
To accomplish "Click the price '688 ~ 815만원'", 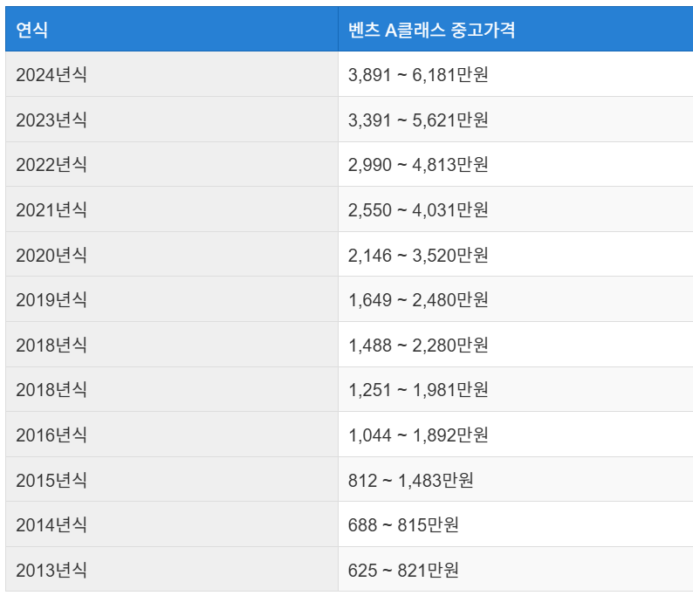I will click(x=403, y=525).
